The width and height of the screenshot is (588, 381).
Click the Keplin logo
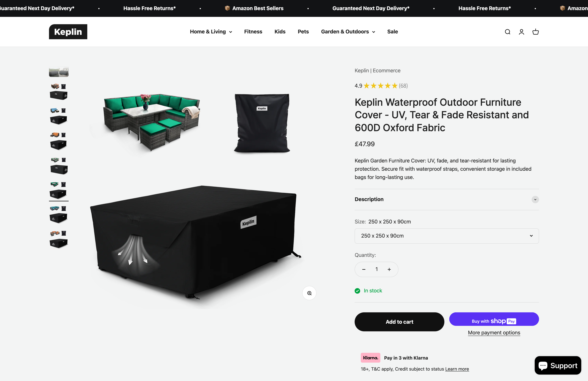tap(68, 32)
